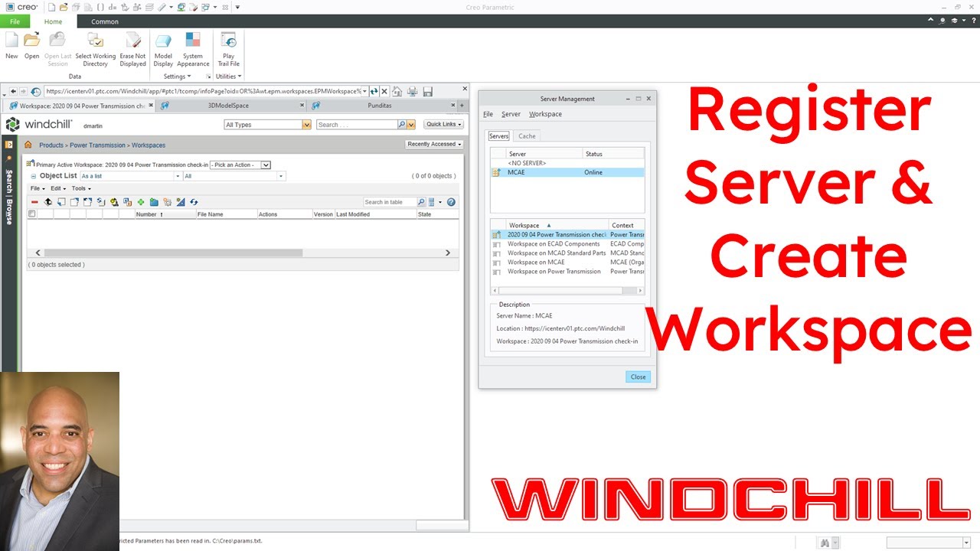Select the MCAE server row
The image size is (980, 551).
click(x=567, y=172)
